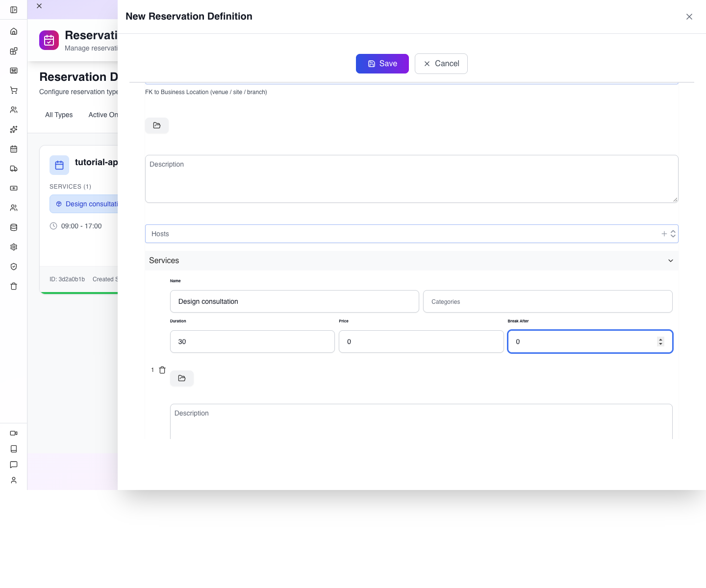
Task: Open the book icon in sidebar
Action: (14, 449)
